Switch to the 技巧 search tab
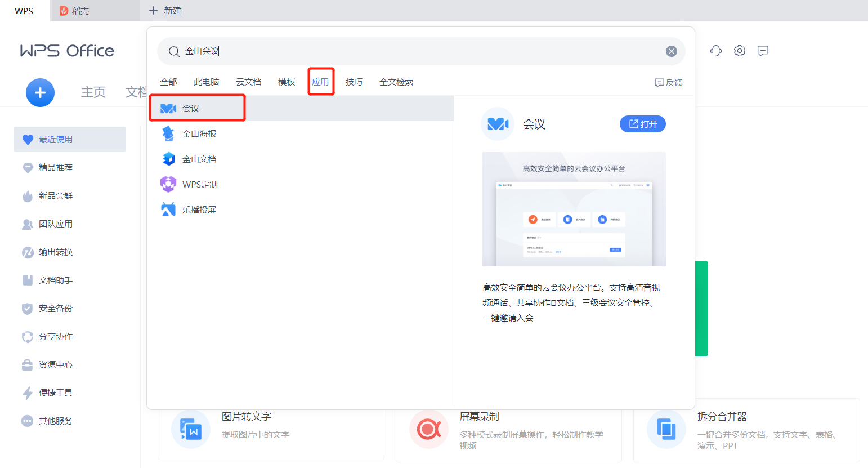 tap(354, 82)
